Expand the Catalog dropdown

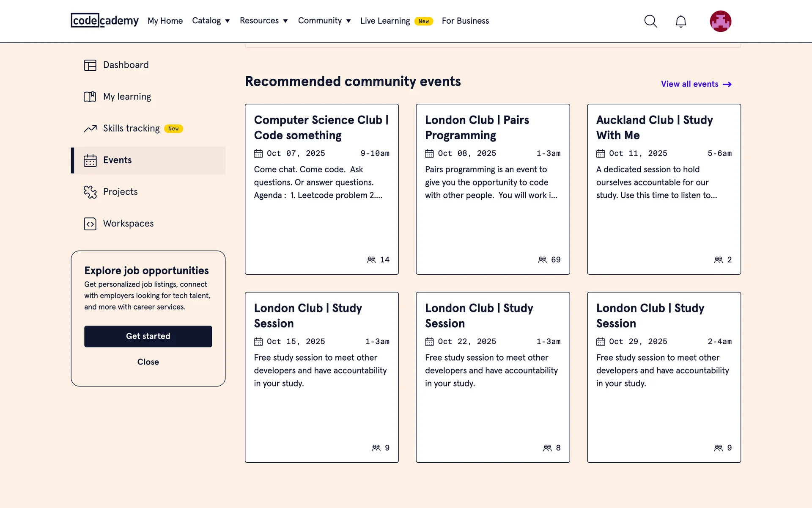coord(211,21)
